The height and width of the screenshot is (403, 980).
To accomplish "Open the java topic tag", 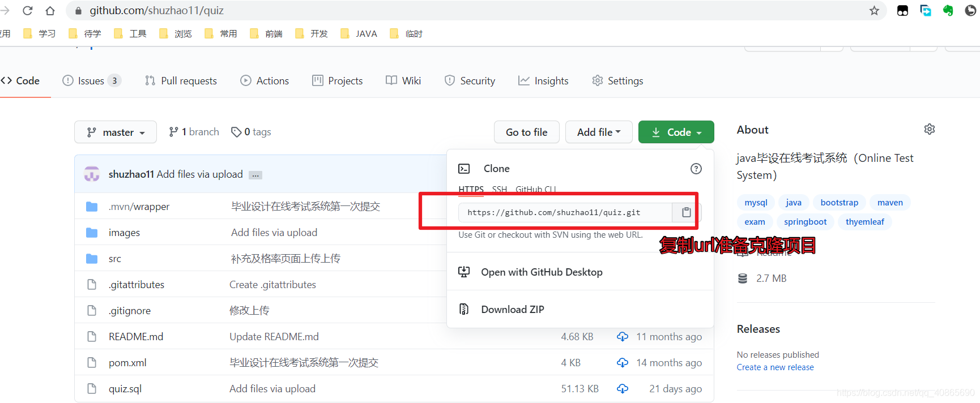I will 794,203.
